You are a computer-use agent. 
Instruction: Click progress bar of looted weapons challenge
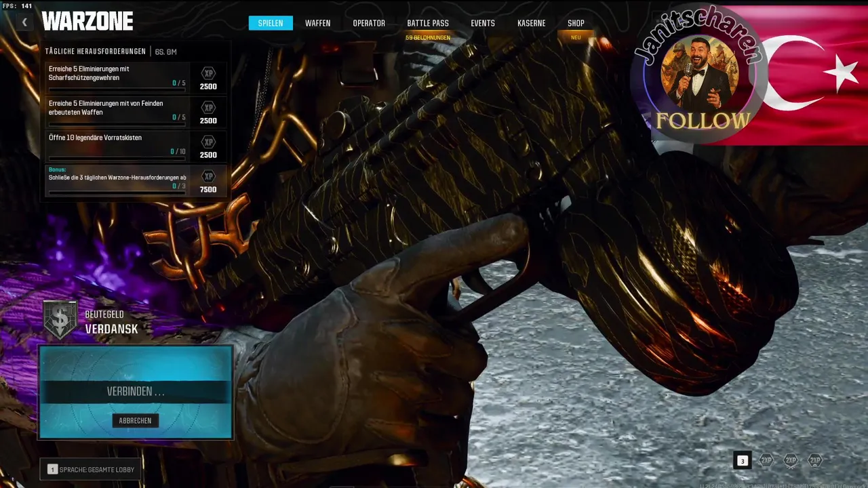click(117, 125)
